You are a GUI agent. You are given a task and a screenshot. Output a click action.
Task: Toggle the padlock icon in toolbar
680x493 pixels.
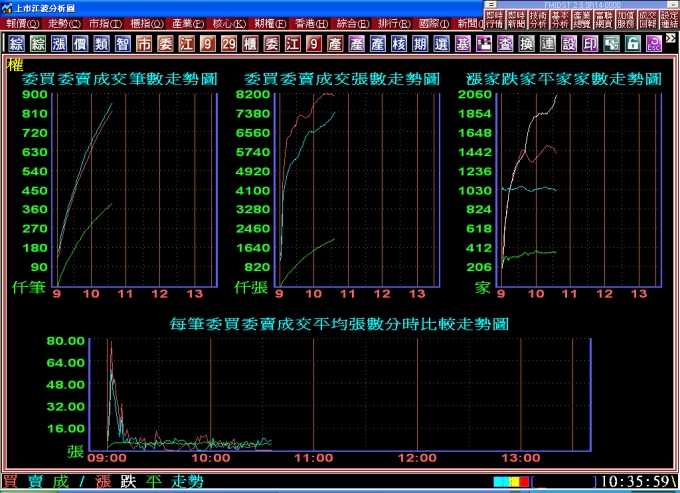click(633, 44)
